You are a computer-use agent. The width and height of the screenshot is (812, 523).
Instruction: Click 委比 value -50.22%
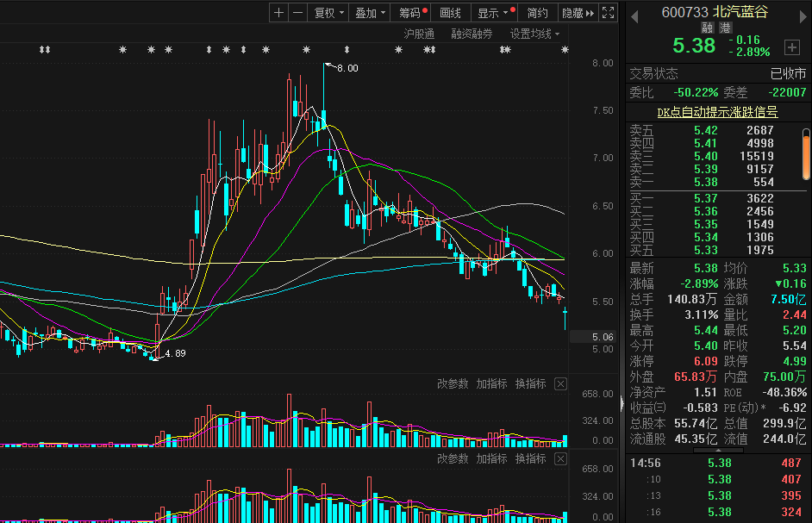(696, 93)
